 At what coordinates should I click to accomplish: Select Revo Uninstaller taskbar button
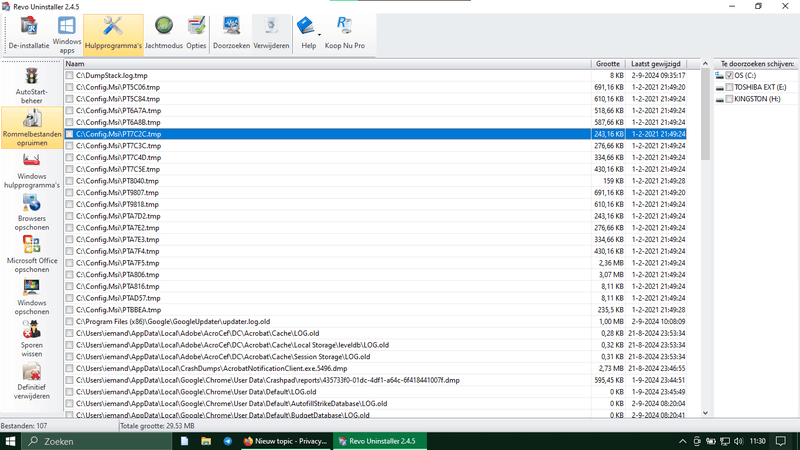(x=380, y=441)
